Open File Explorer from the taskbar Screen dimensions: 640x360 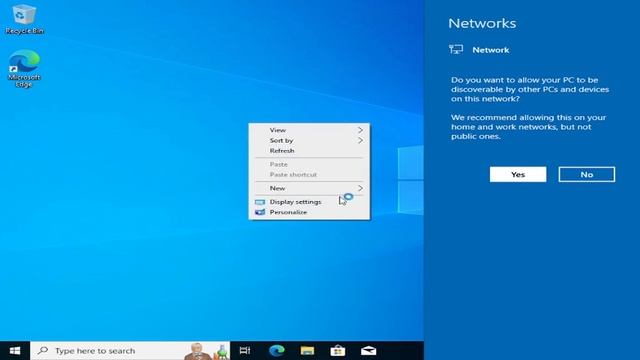[x=307, y=351]
